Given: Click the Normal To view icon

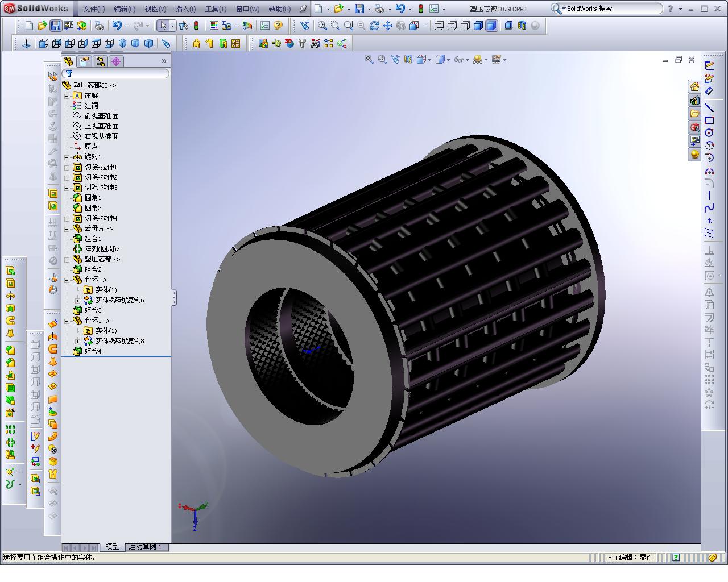Looking at the screenshot, I should 26,43.
